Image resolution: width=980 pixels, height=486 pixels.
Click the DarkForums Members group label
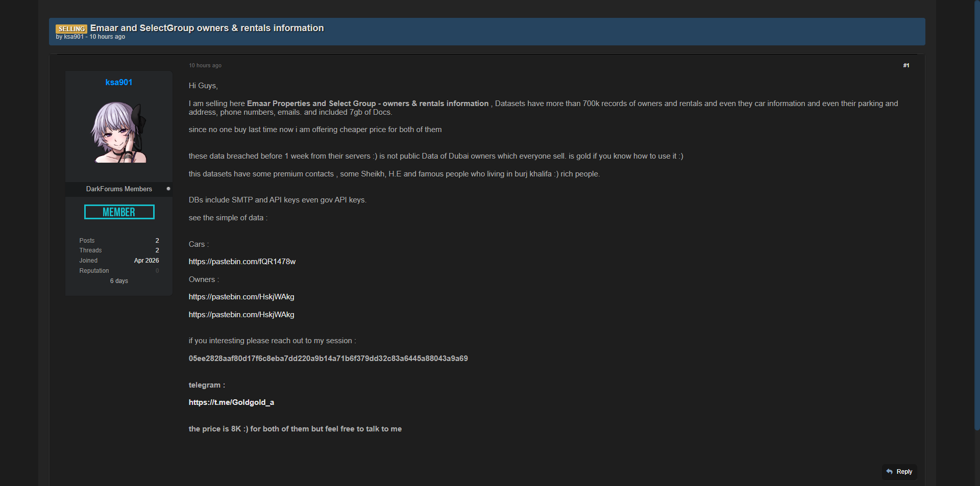(x=119, y=189)
